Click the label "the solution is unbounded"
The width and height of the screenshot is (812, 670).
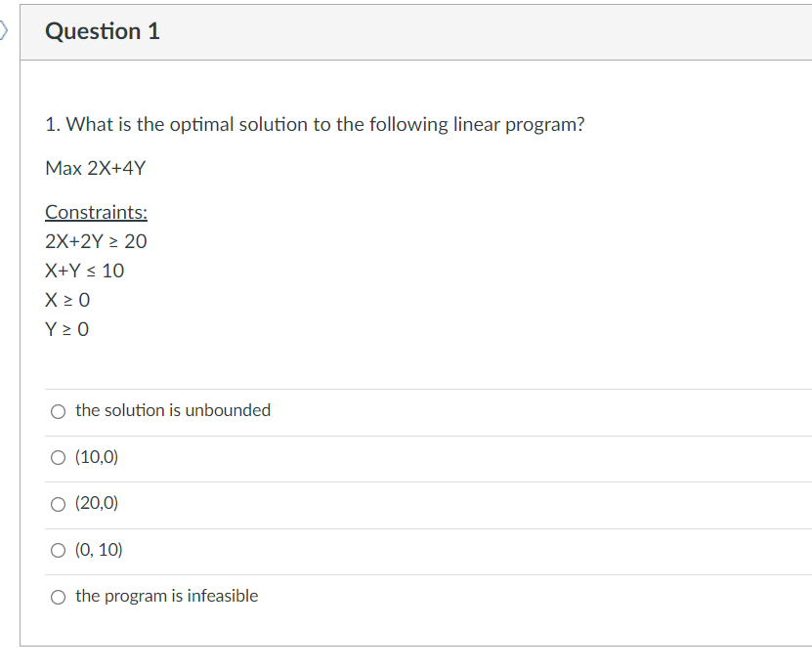pos(172,410)
